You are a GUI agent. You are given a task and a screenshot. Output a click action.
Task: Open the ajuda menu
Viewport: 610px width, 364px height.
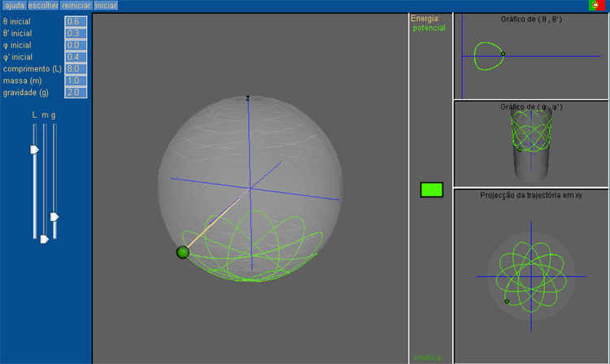[x=15, y=6]
